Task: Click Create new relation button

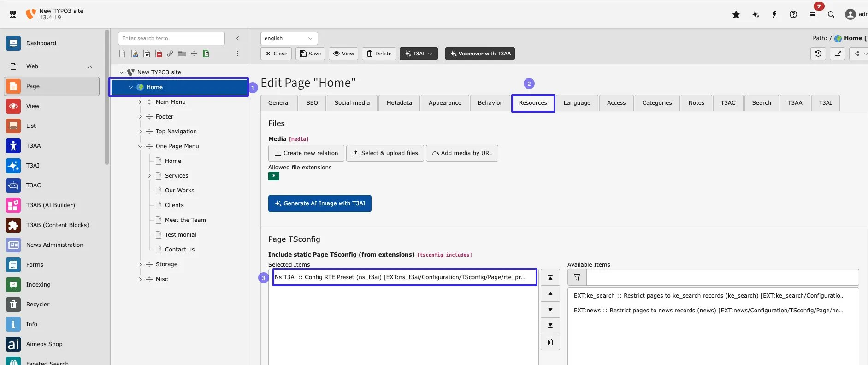Action: pyautogui.click(x=306, y=153)
